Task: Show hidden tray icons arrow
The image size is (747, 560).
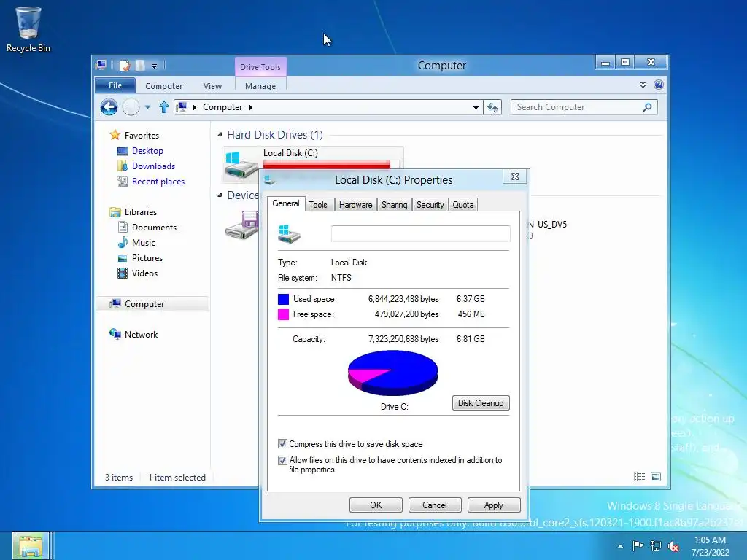Action: click(620, 546)
